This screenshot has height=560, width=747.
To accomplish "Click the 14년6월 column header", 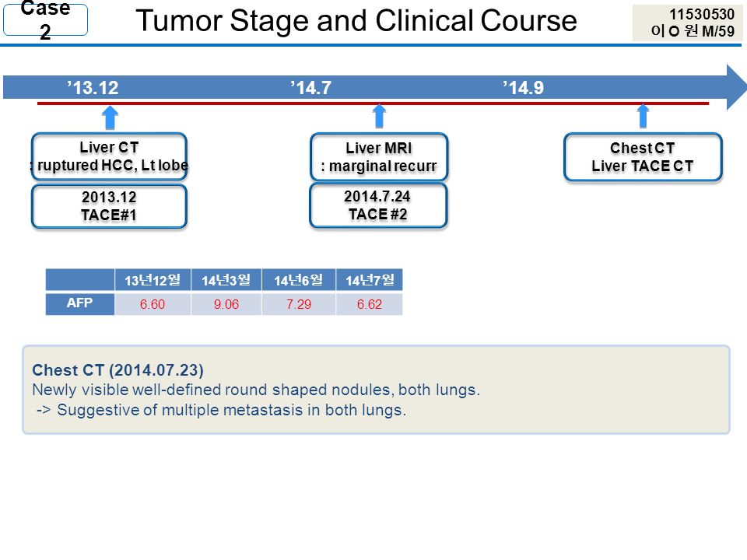I will 299,279.
